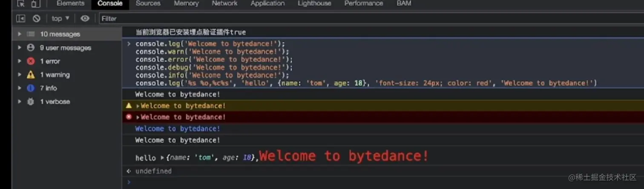Select the 10 messages list icon
Screen dimensions: 644x189
[31, 34]
